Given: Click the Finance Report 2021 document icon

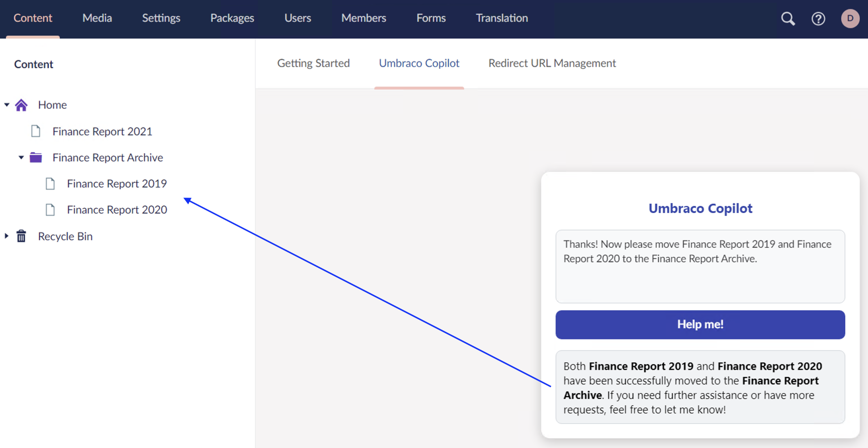Looking at the screenshot, I should [x=36, y=131].
